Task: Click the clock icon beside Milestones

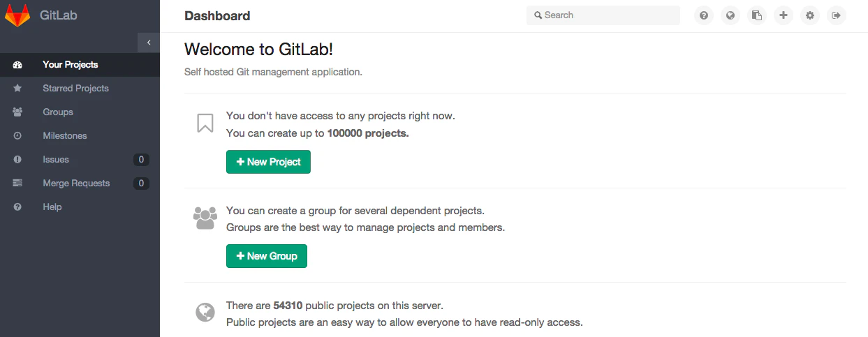Action: (x=17, y=135)
